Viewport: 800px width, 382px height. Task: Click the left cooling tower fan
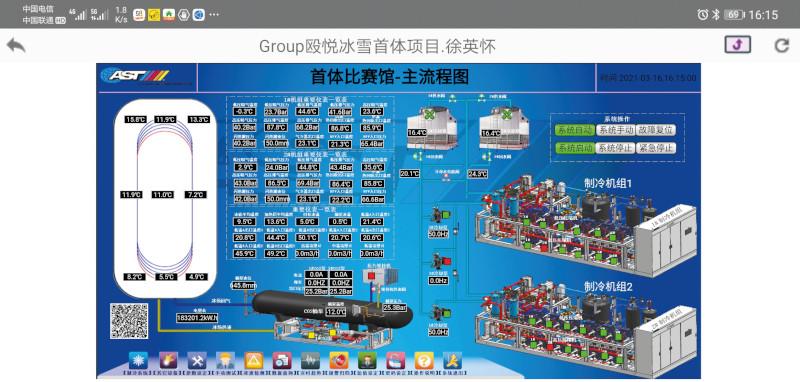click(x=430, y=114)
